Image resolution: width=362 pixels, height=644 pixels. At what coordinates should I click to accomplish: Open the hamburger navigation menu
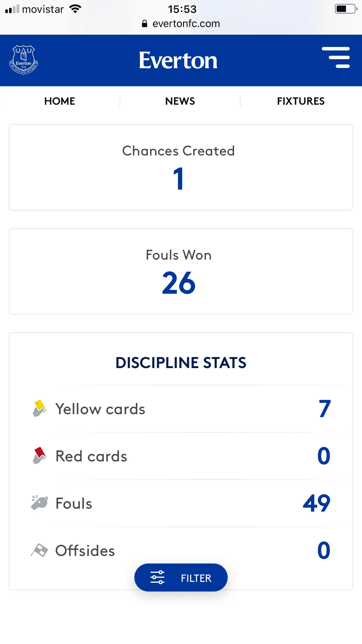click(336, 57)
